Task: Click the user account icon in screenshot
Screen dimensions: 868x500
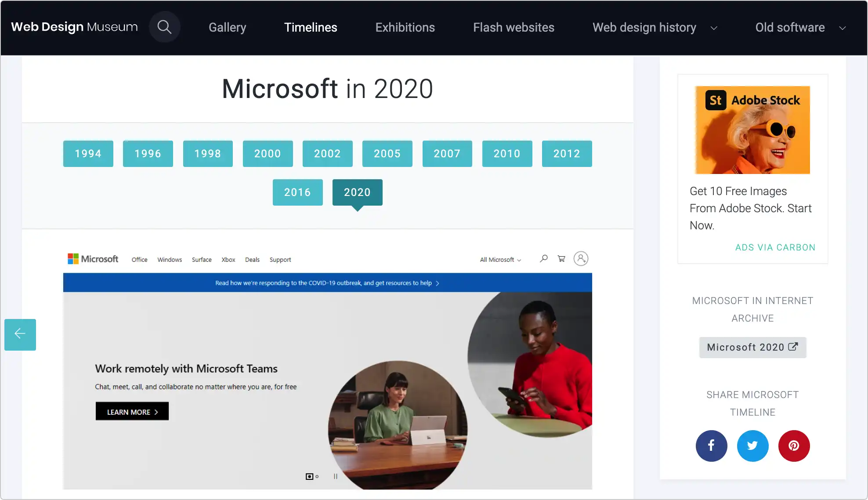Action: (x=581, y=258)
